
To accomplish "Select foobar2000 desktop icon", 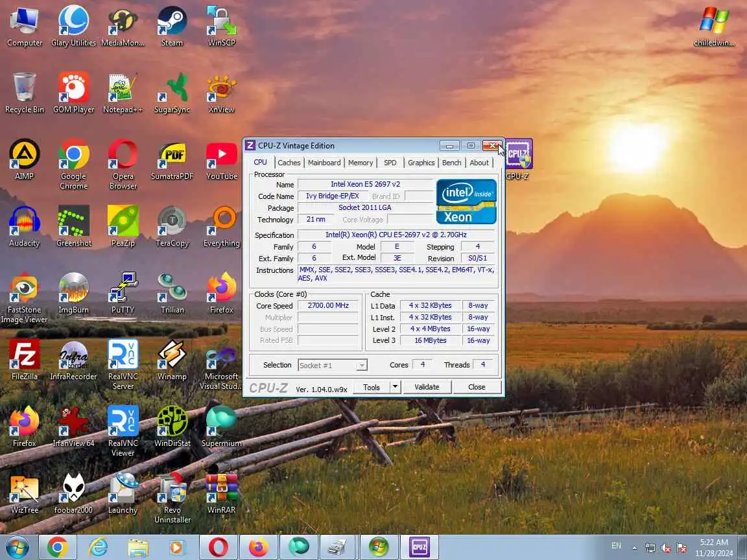I will click(x=73, y=493).
